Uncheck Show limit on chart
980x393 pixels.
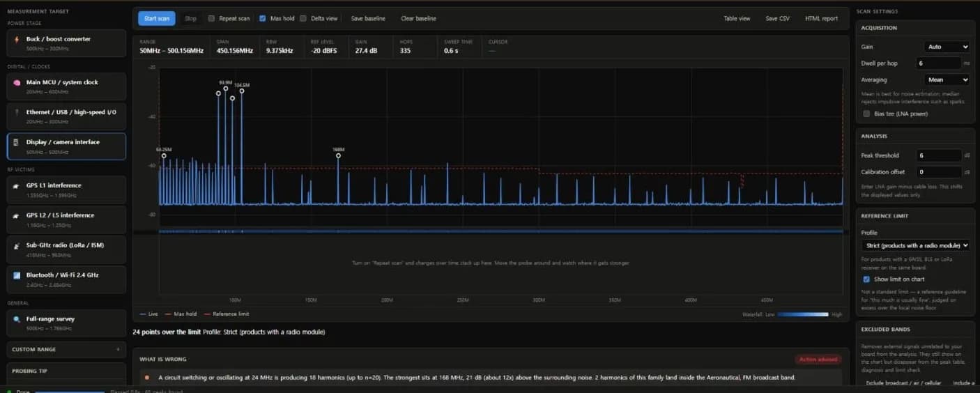pyautogui.click(x=866, y=279)
